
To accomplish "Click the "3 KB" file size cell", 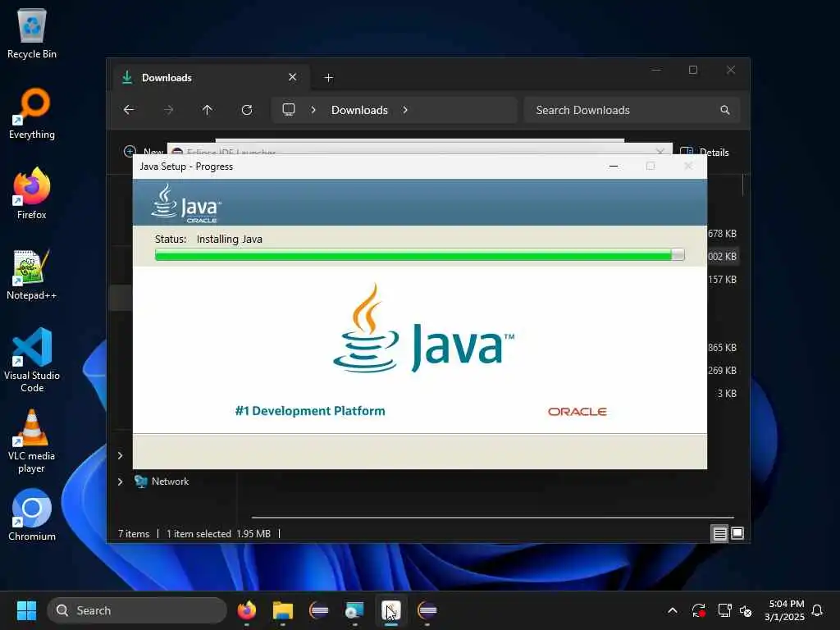I will click(x=727, y=394).
